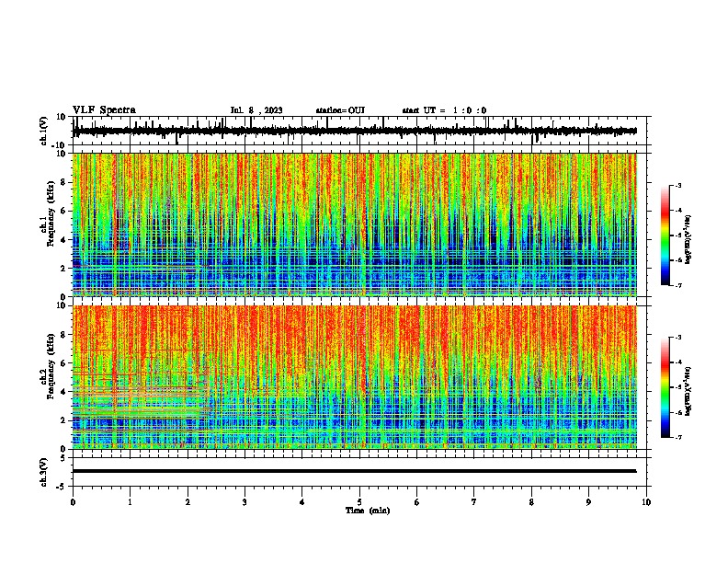The image size is (728, 563).
Task: Click tick label "8" on the Time axis
Action: pyautogui.click(x=531, y=502)
